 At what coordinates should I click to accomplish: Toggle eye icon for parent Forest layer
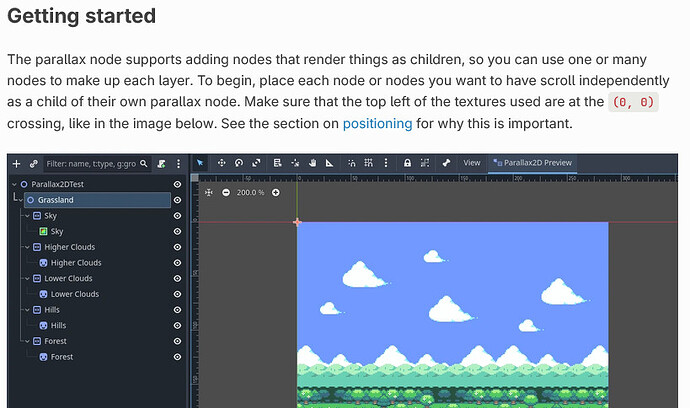(x=177, y=341)
